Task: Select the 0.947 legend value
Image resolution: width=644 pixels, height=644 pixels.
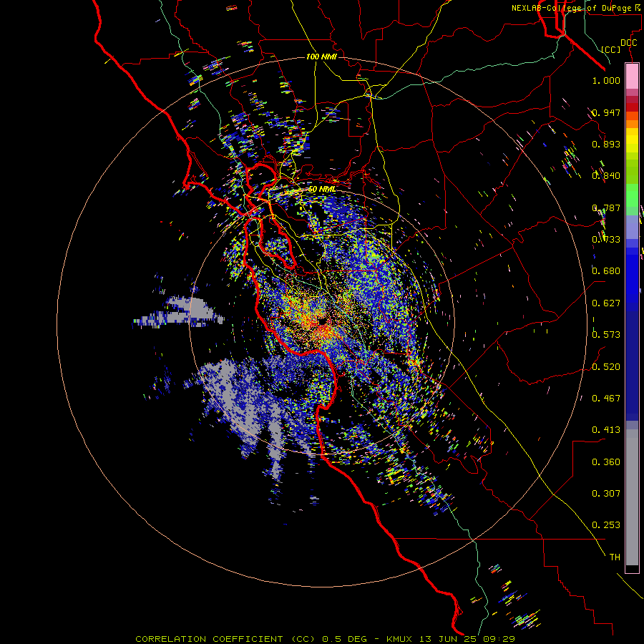Action: click(x=606, y=112)
